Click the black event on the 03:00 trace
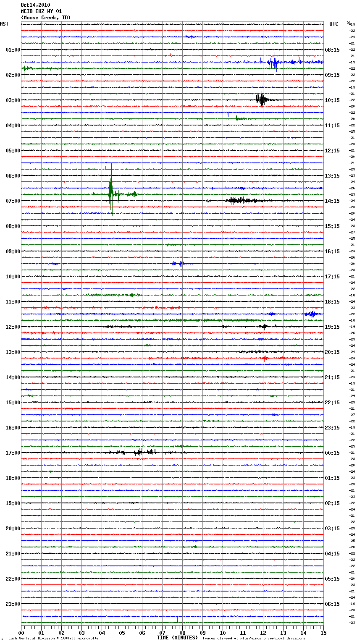The width and height of the screenshot is (357, 644). (x=262, y=100)
